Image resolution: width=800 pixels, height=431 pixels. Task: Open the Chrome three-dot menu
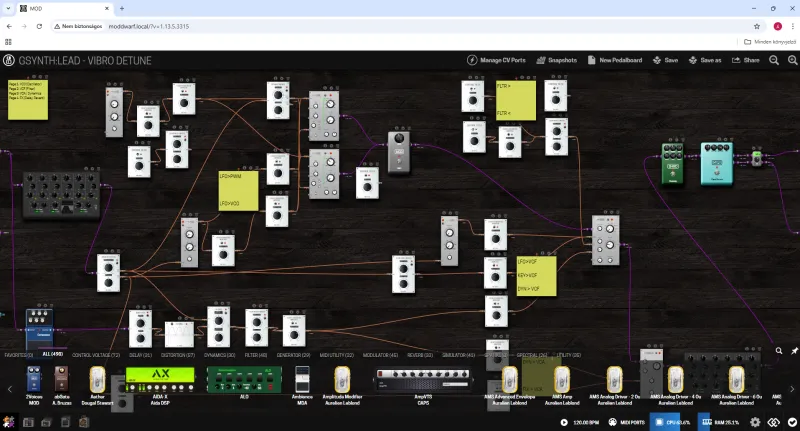coord(790,25)
